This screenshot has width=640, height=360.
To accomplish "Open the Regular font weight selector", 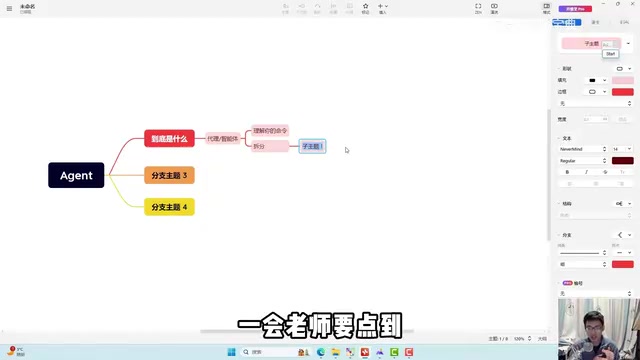I will point(582,161).
